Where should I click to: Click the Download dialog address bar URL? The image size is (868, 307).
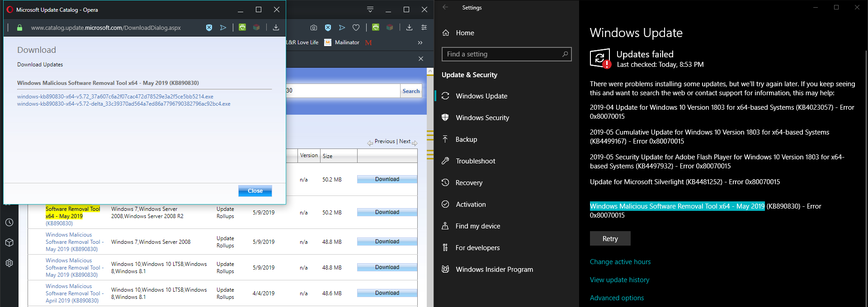[106, 28]
